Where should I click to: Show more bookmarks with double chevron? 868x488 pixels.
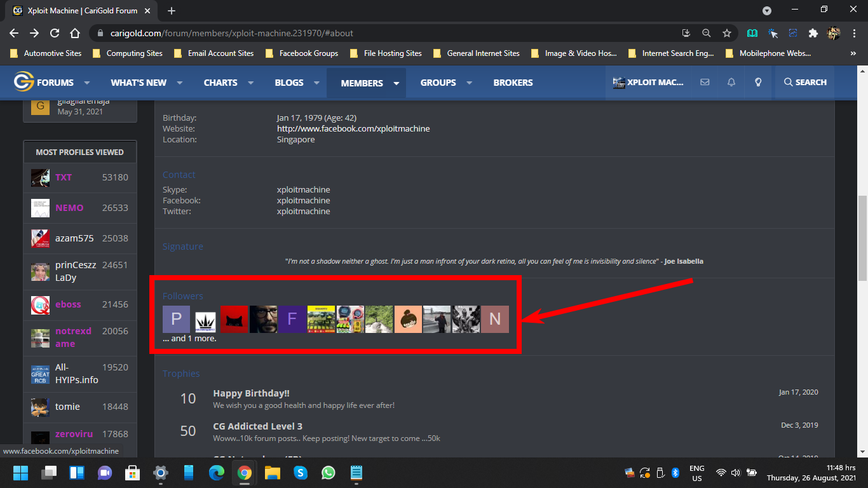853,53
